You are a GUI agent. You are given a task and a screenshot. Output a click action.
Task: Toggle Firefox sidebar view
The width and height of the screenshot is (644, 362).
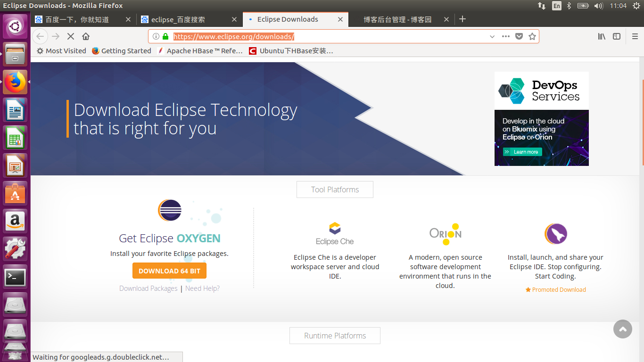[617, 36]
